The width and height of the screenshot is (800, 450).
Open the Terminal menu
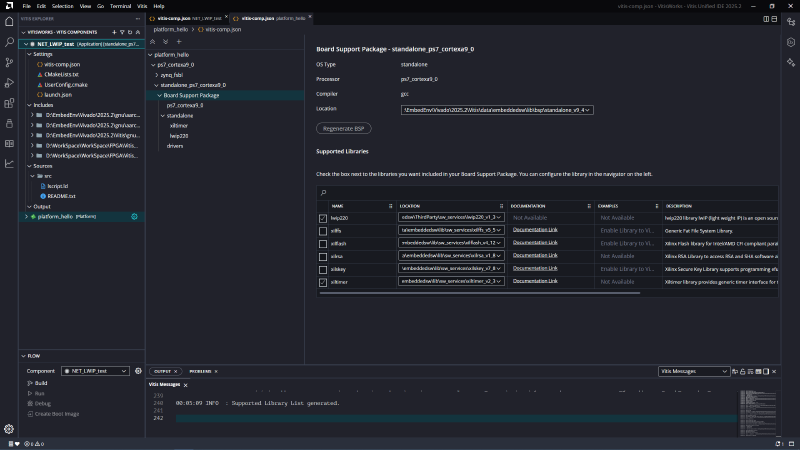(120, 6)
